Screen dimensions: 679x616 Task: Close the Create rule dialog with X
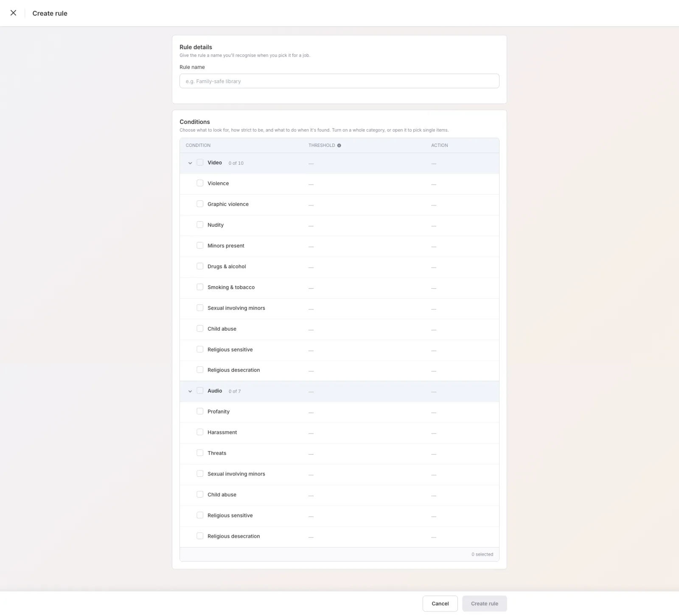14,13
